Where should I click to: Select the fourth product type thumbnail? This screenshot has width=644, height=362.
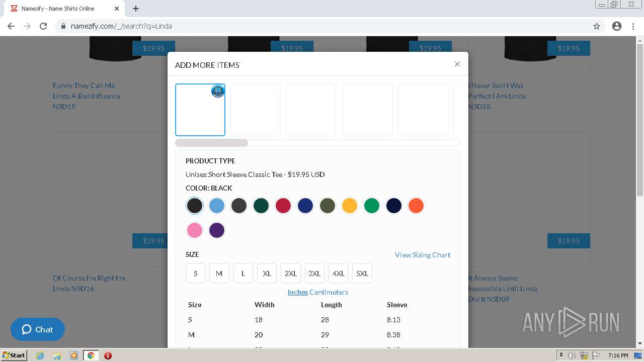(x=368, y=110)
